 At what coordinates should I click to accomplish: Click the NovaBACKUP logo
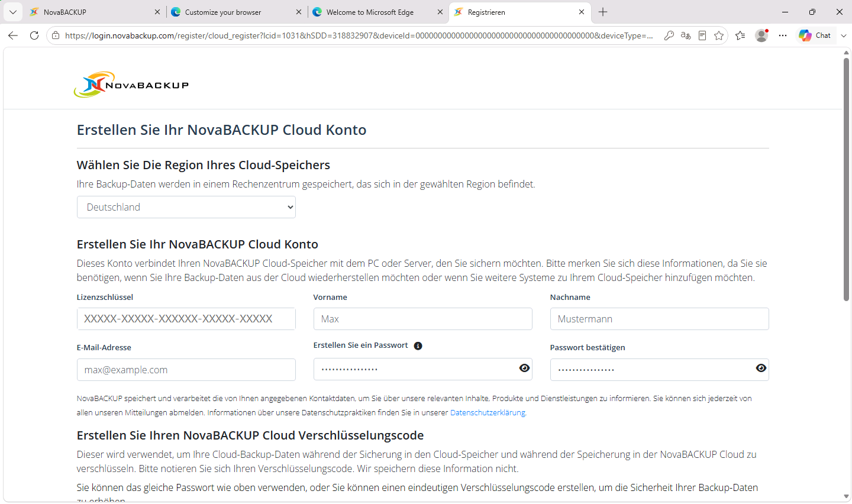pos(131,85)
